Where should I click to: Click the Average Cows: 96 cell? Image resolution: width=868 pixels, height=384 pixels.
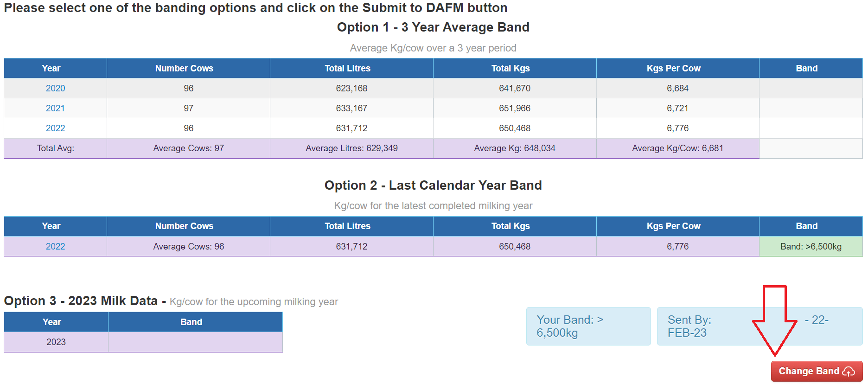pyautogui.click(x=188, y=246)
